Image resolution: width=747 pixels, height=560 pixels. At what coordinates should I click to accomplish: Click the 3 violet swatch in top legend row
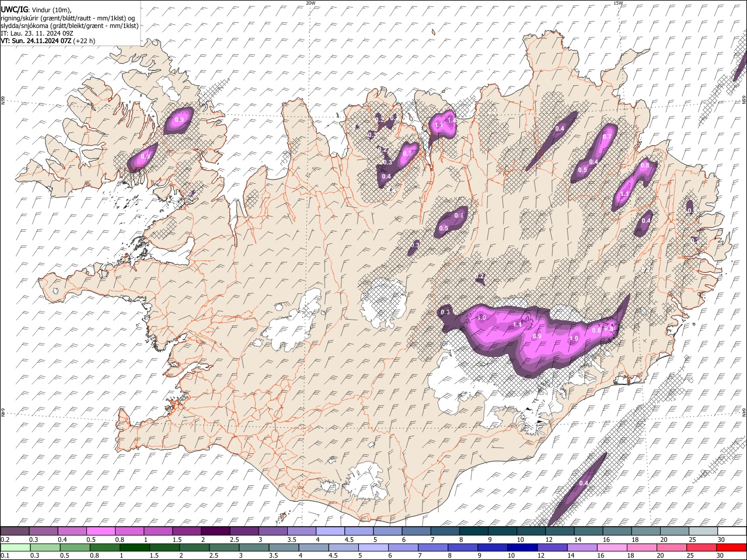click(273, 531)
